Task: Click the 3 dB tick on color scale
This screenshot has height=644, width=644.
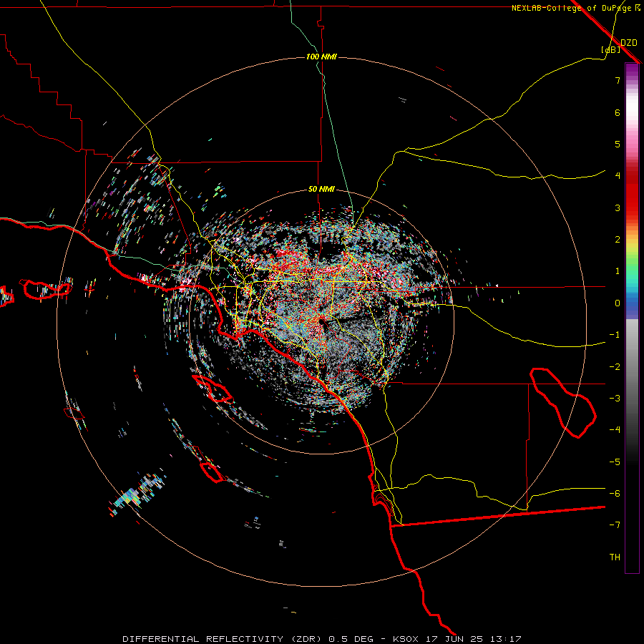Action: [x=618, y=208]
